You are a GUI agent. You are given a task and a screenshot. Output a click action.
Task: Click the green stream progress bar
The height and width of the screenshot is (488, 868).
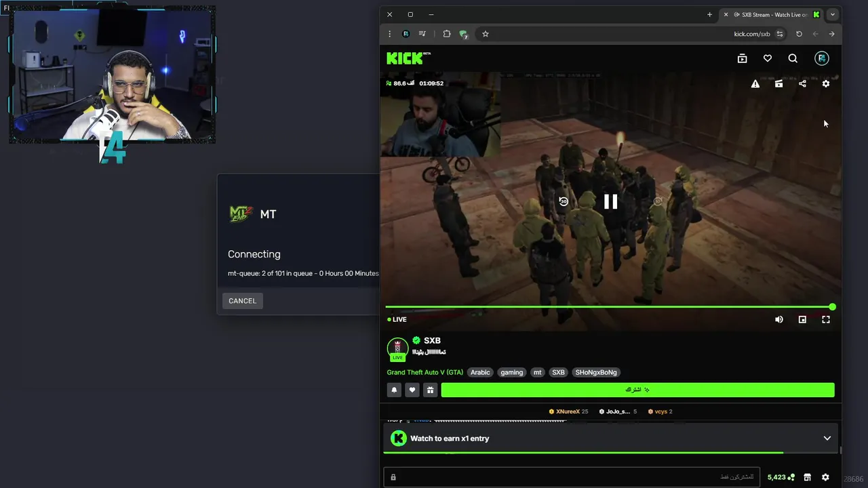(609, 307)
